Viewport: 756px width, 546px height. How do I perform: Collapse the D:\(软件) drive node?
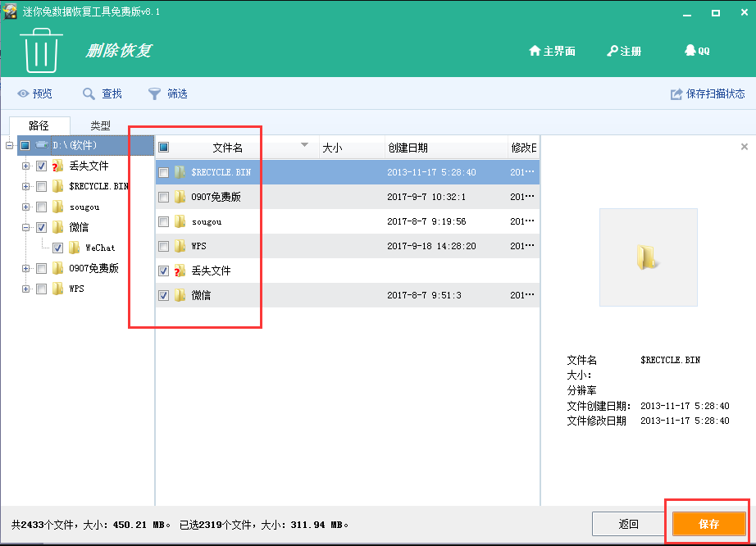[9, 146]
